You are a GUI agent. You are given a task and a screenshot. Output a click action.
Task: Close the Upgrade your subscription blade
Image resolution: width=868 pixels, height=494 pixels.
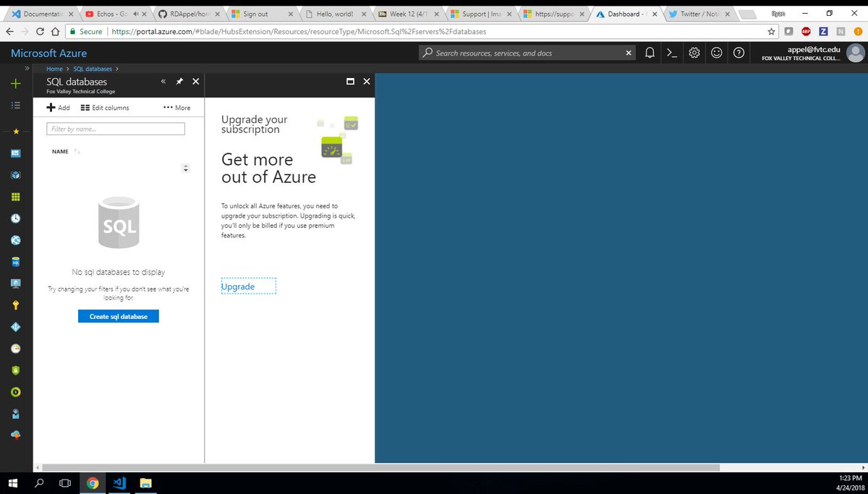[x=367, y=82]
